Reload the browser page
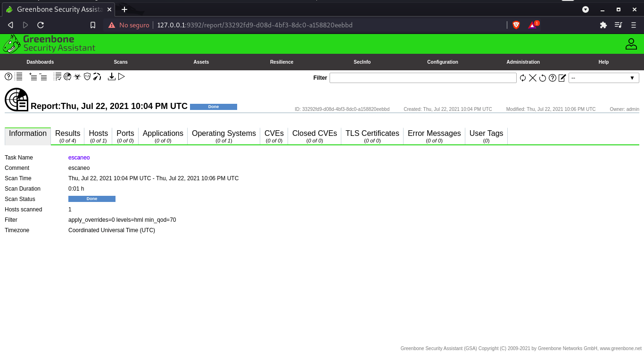 coord(41,25)
